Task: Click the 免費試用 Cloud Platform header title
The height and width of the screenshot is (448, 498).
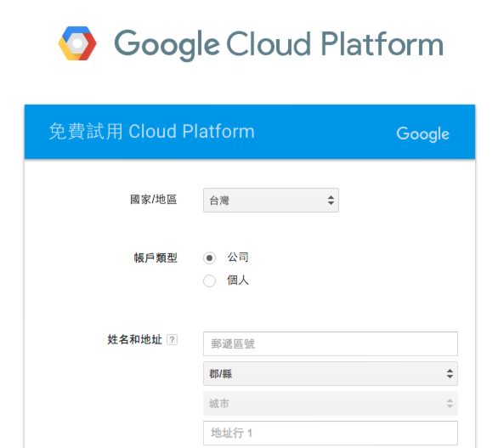Action: tap(152, 131)
